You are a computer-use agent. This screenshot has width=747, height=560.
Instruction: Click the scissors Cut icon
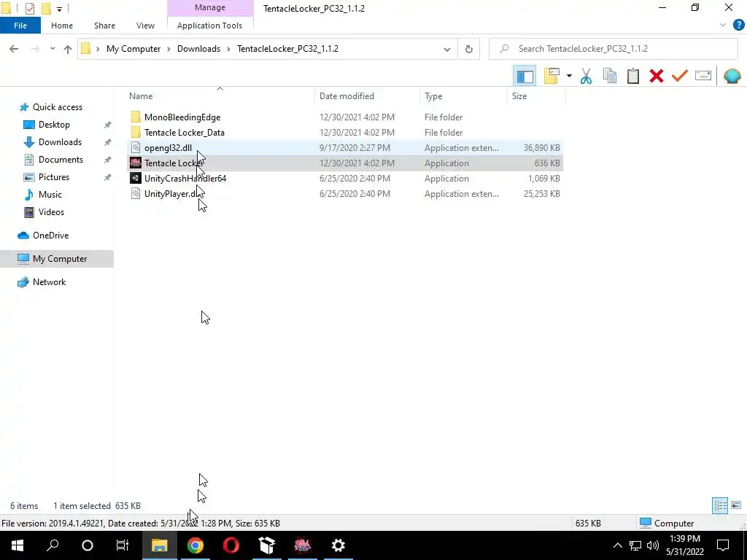click(586, 76)
